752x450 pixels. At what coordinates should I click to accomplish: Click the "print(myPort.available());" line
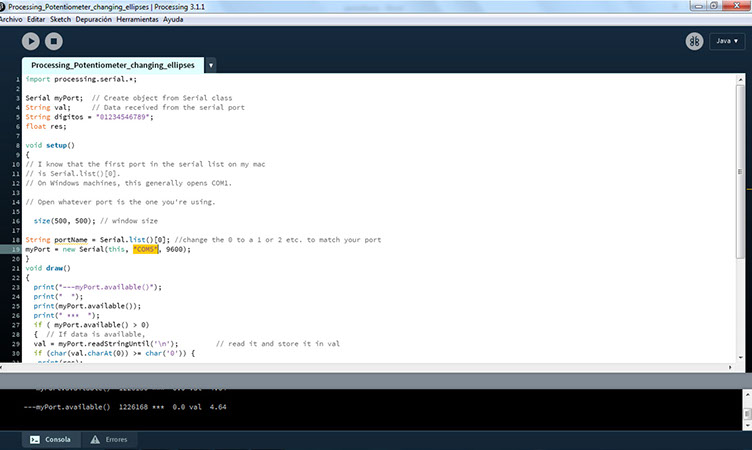87,306
